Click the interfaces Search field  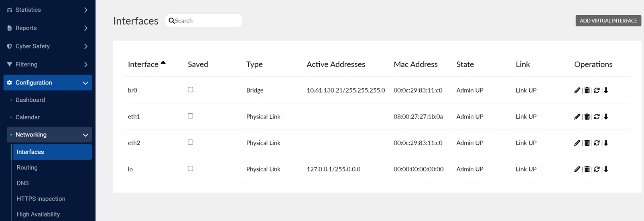point(207,21)
